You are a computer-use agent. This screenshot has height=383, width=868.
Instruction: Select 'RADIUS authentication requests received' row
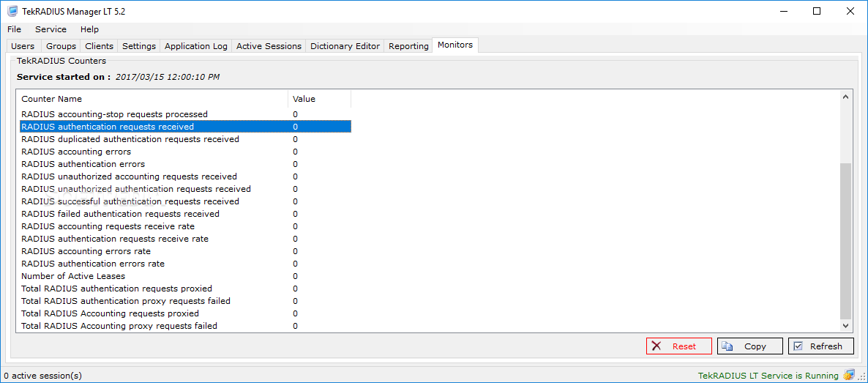click(x=185, y=127)
